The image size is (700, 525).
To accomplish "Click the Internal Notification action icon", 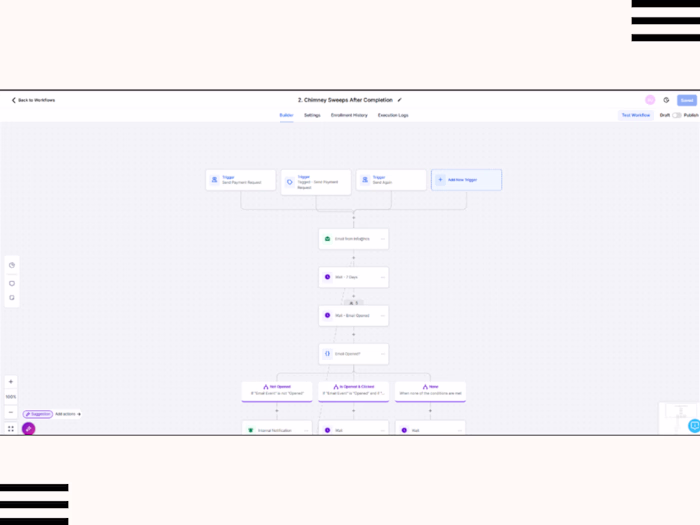I will pos(250,430).
